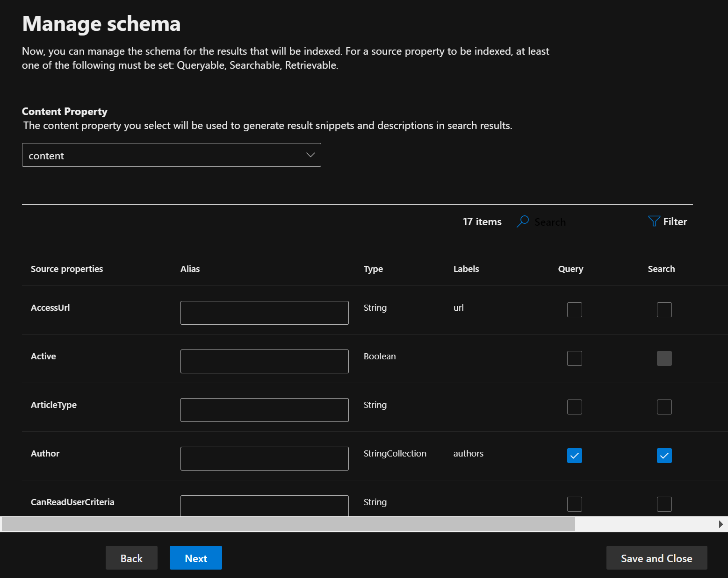
Task: Click the Next button
Action: [196, 557]
